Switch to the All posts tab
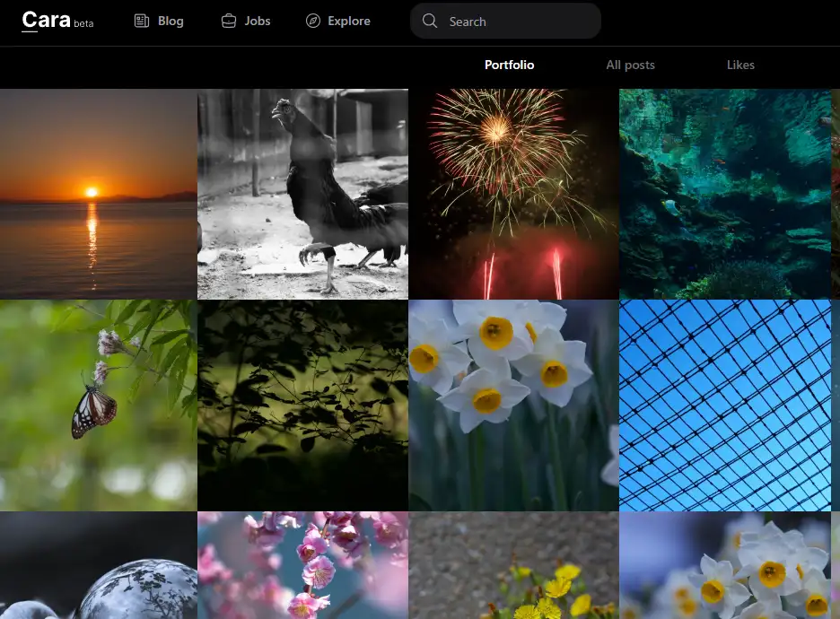 630,65
